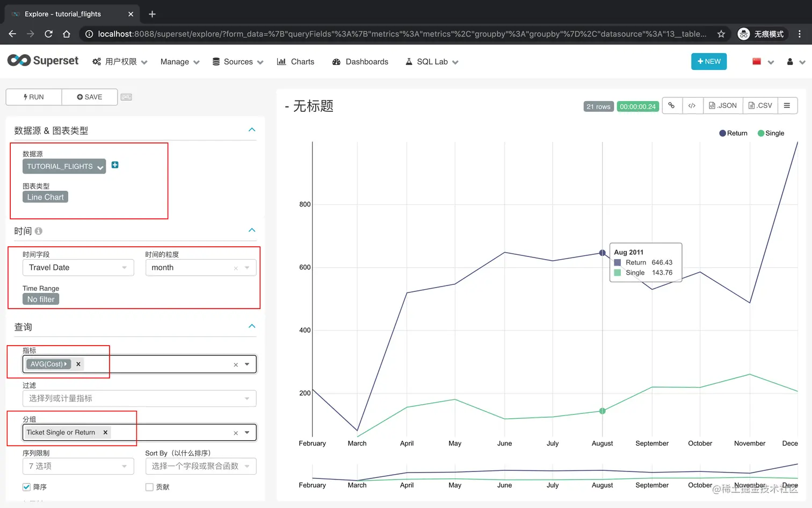Open the Sources menu
The width and height of the screenshot is (812, 508).
pyautogui.click(x=238, y=62)
